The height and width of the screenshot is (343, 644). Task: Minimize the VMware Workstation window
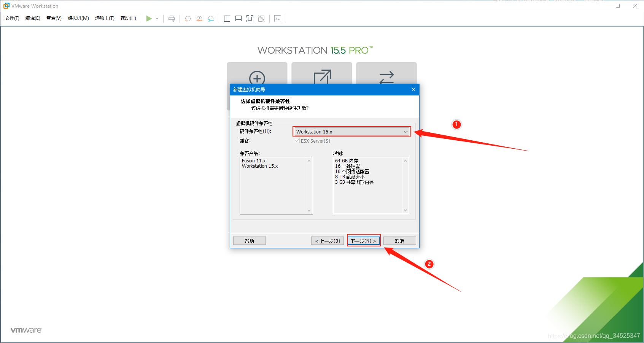pyautogui.click(x=601, y=6)
